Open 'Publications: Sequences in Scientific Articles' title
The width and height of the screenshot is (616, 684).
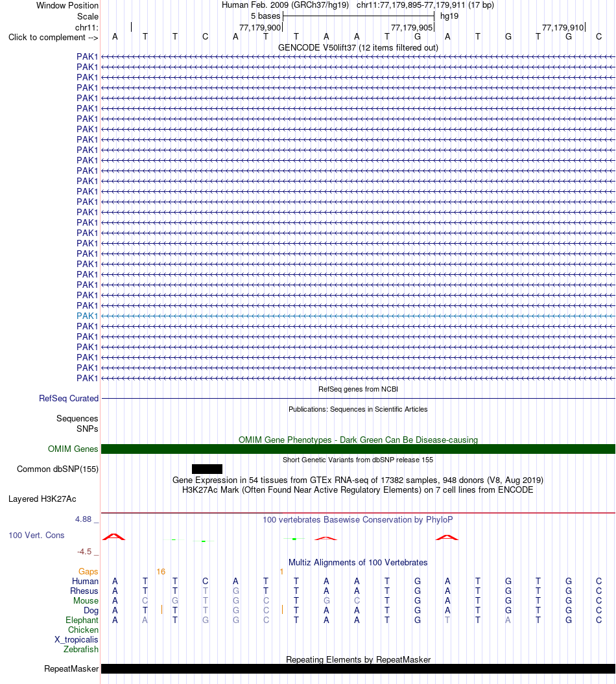point(358,409)
